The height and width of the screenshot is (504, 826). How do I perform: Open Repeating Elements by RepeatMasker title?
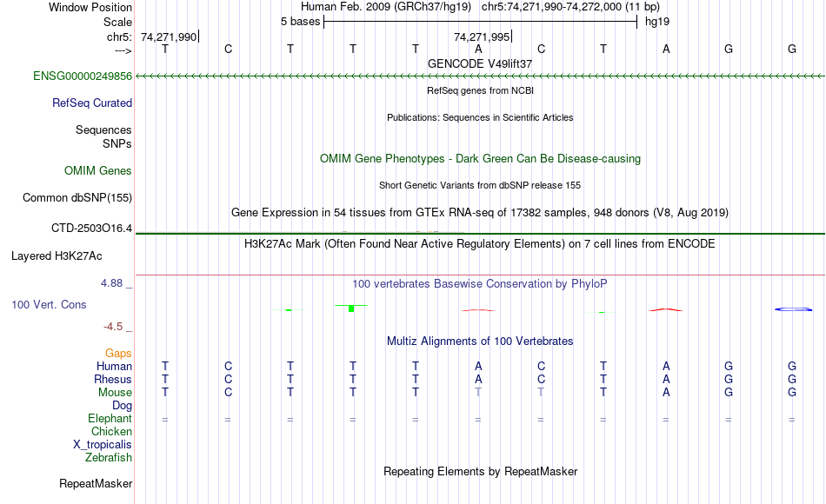(x=481, y=471)
